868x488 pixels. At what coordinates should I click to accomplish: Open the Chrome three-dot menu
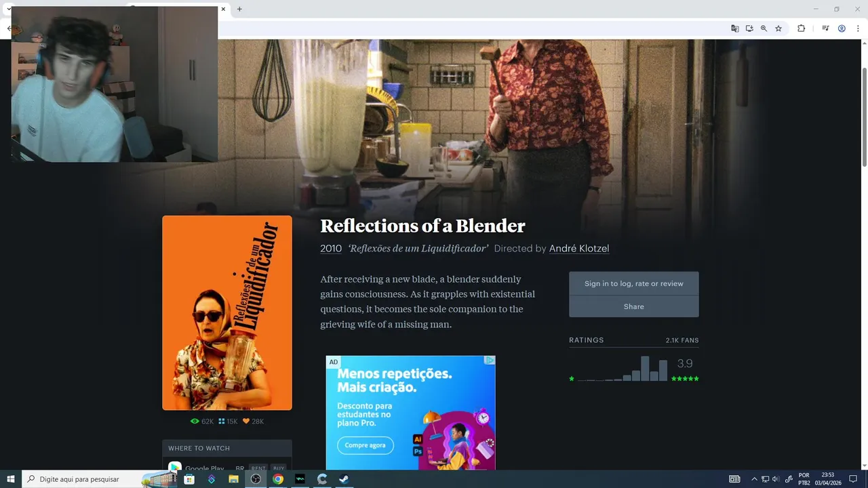pyautogui.click(x=858, y=28)
